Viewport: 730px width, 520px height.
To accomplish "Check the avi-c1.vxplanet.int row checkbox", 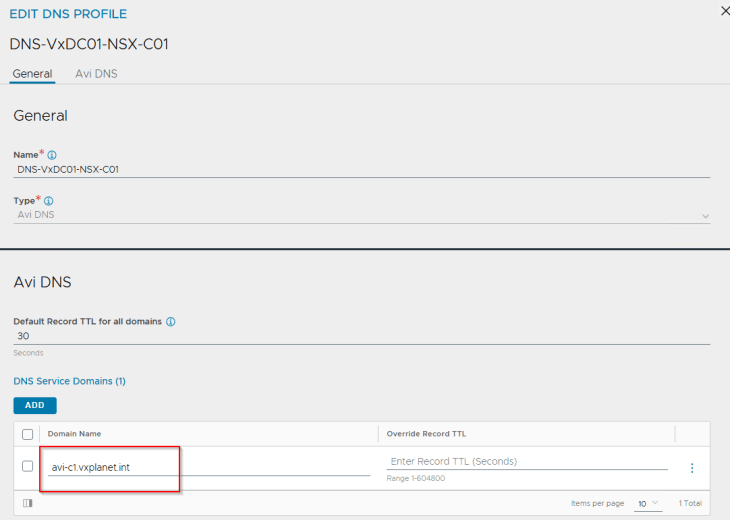I will [28, 467].
